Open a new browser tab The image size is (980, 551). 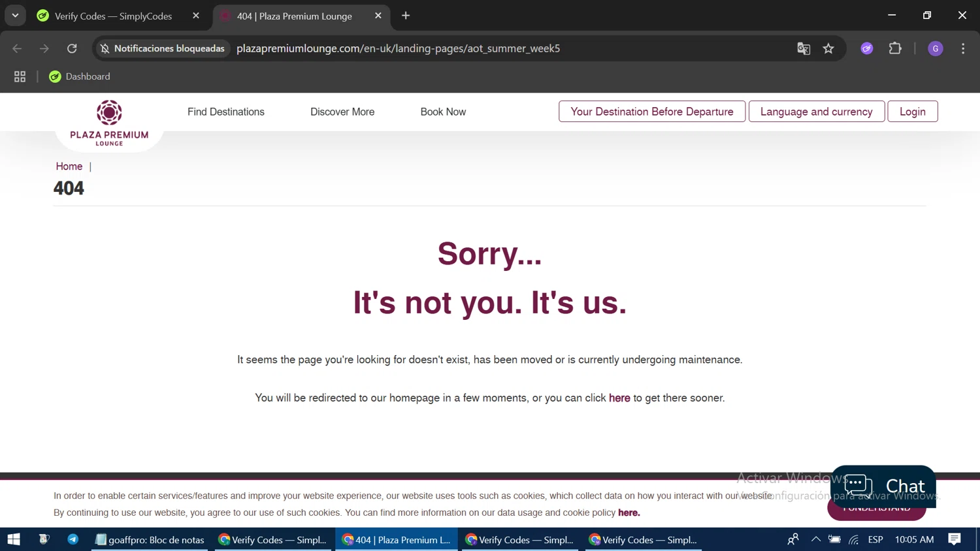click(406, 16)
